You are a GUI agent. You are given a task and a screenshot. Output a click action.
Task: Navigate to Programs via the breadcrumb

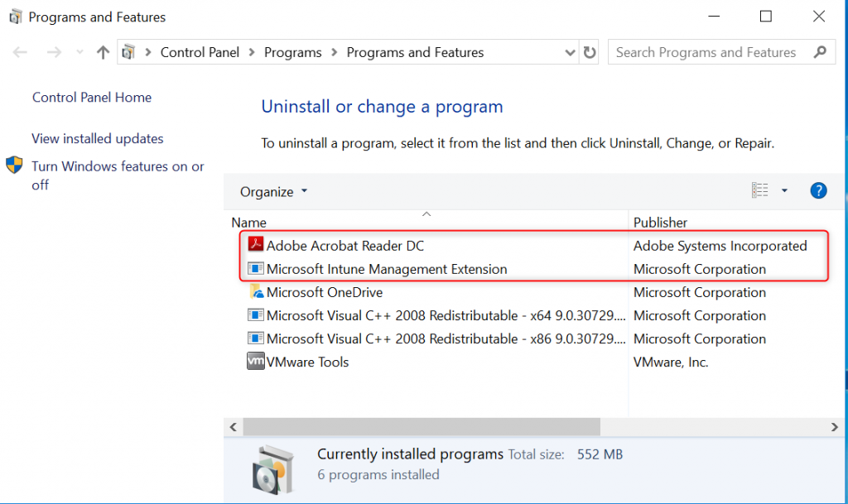(x=292, y=51)
